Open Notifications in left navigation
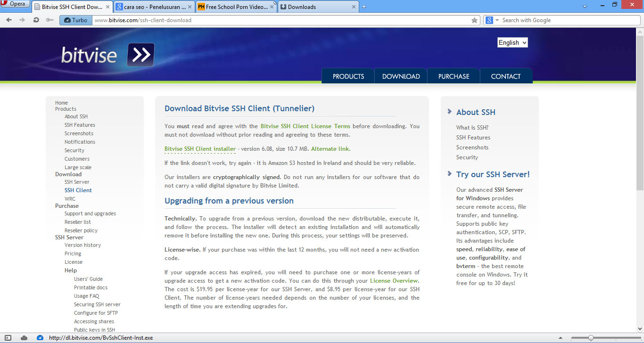 (80, 142)
